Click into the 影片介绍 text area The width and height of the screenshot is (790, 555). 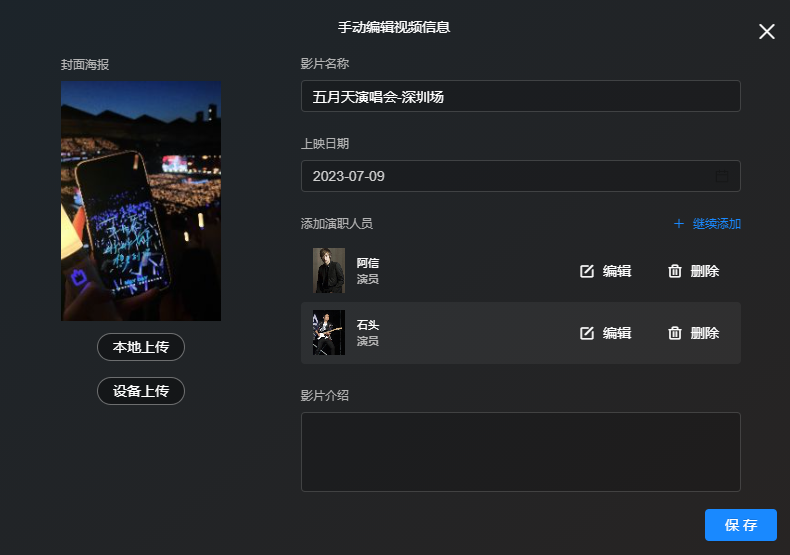coord(520,452)
